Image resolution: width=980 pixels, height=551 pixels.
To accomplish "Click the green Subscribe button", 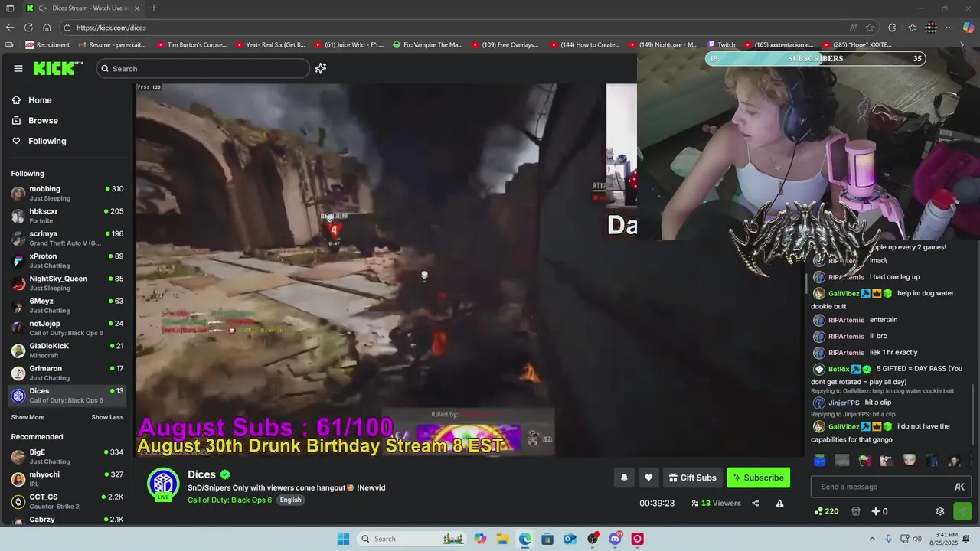I will click(758, 478).
